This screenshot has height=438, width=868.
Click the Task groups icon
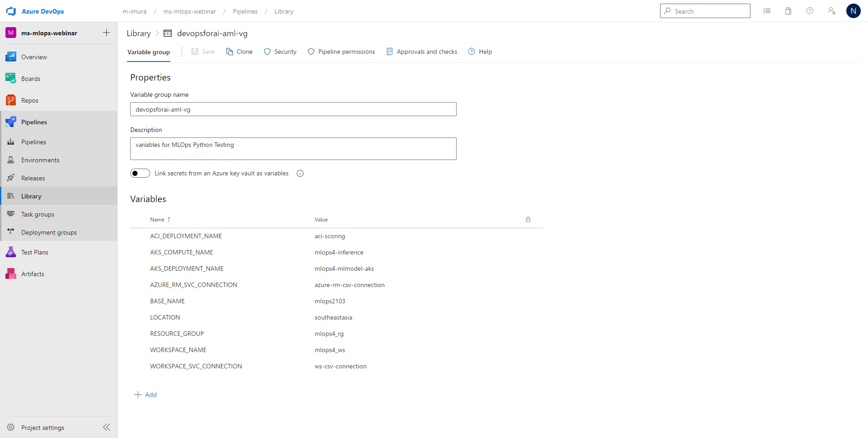pos(11,214)
